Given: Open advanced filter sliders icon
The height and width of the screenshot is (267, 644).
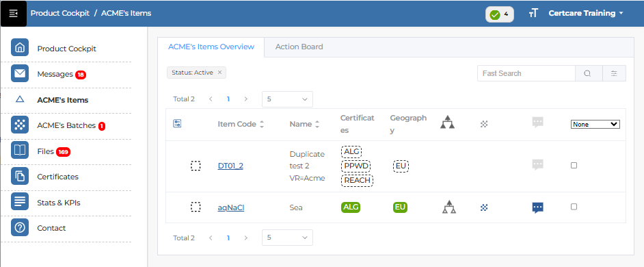Looking at the screenshot, I should (614, 73).
